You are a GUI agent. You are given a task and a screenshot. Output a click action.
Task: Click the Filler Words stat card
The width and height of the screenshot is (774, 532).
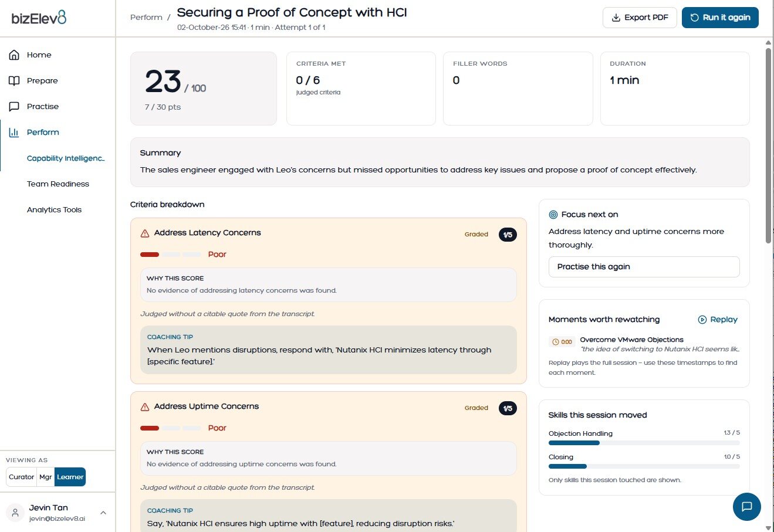pos(518,89)
